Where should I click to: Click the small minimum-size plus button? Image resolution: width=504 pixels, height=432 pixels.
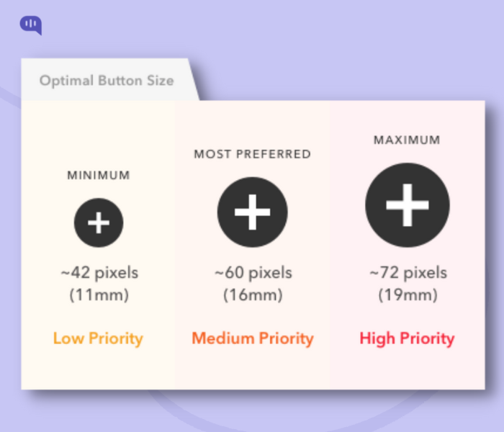tap(99, 222)
